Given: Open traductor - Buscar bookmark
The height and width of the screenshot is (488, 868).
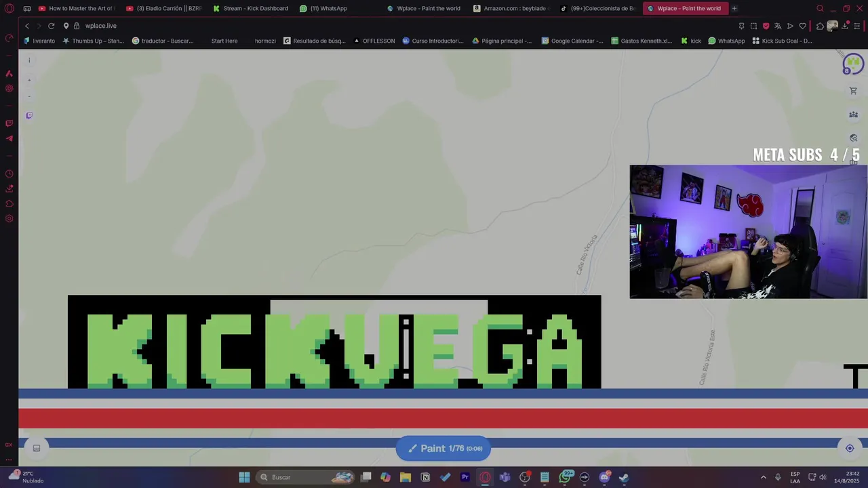Looking at the screenshot, I should (163, 41).
